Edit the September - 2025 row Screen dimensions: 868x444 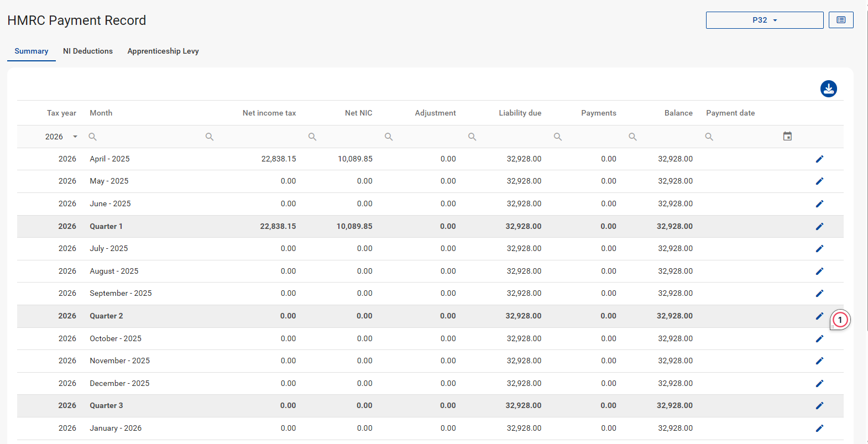(819, 294)
